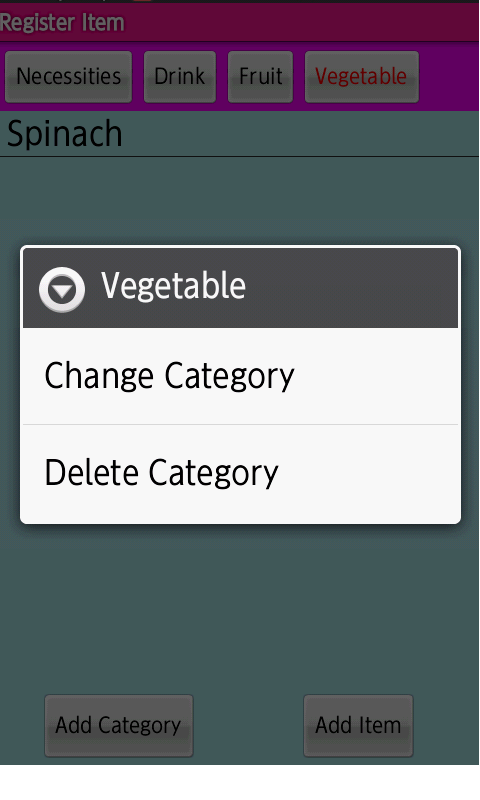The width and height of the screenshot is (480, 800).
Task: Click empty dark header space right of Vegetable title
Action: coord(352,288)
